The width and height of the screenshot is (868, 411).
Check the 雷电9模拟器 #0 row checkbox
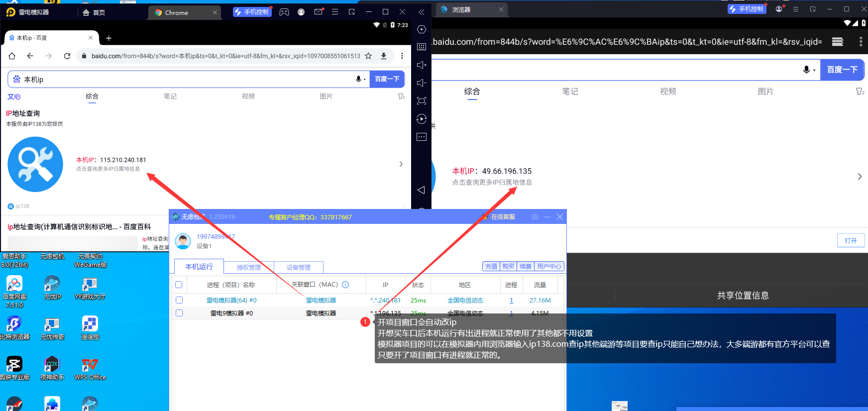179,313
